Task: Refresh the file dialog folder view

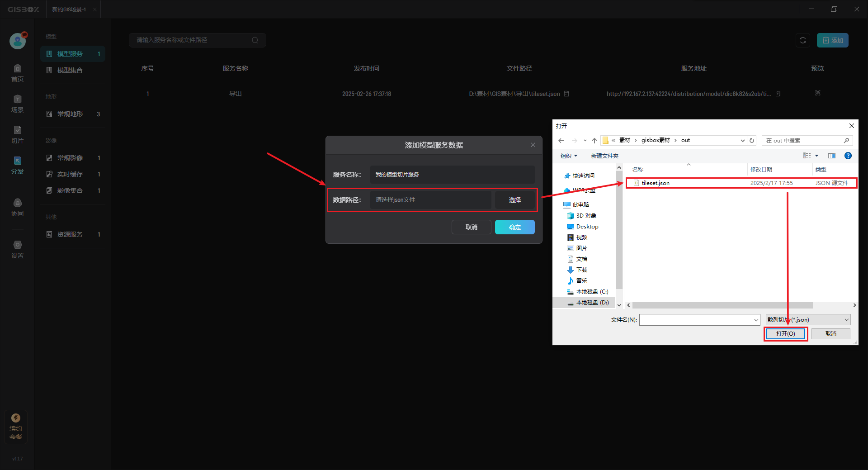Action: pos(752,140)
